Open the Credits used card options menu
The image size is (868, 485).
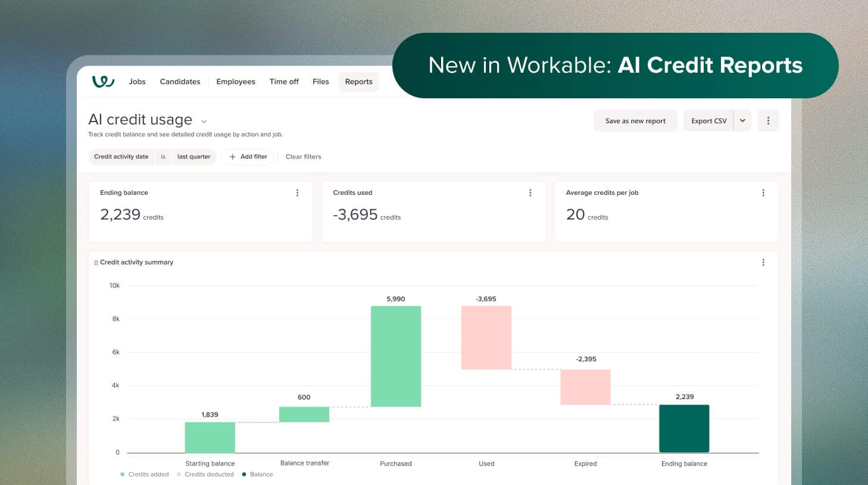coord(530,193)
